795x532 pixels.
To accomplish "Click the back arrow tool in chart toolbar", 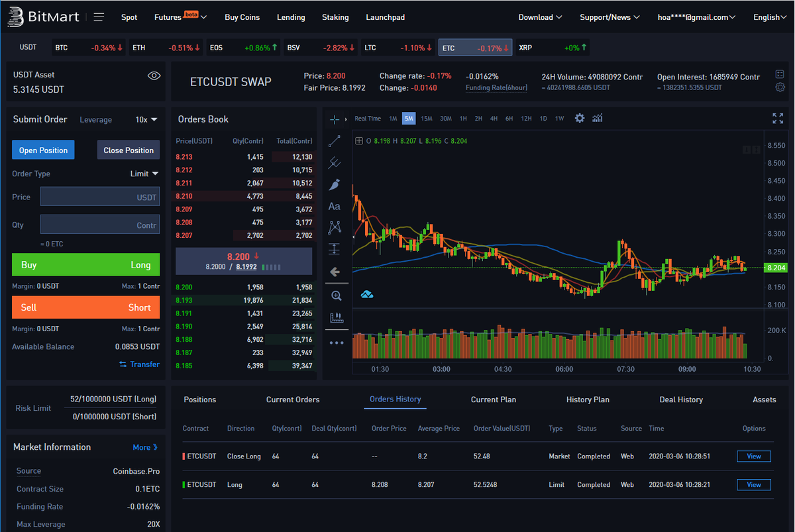I will [x=335, y=272].
